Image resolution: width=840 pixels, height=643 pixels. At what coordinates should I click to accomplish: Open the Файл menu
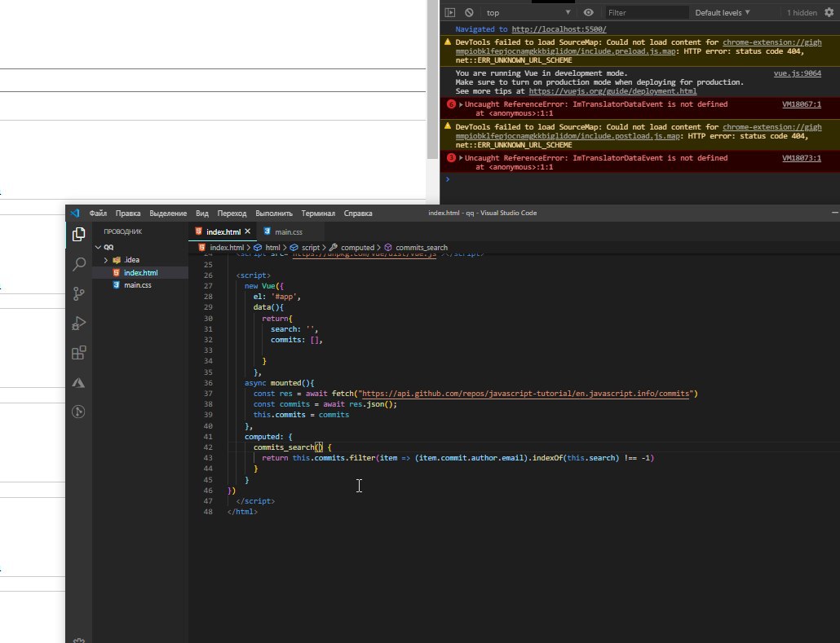pyautogui.click(x=98, y=213)
